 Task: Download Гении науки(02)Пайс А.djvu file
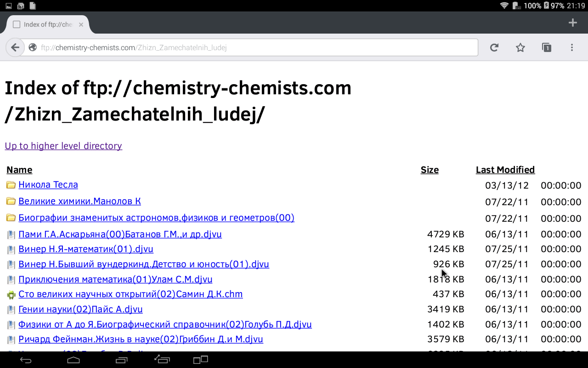(80, 309)
